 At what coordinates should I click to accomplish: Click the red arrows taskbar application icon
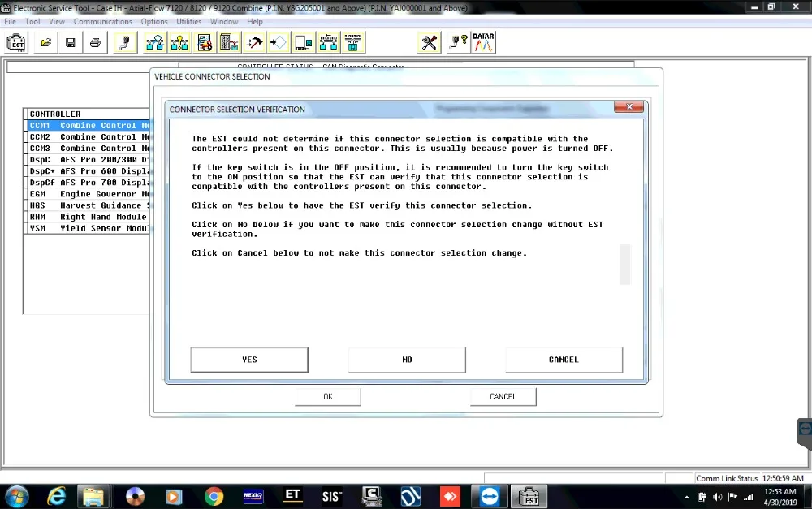point(450,497)
